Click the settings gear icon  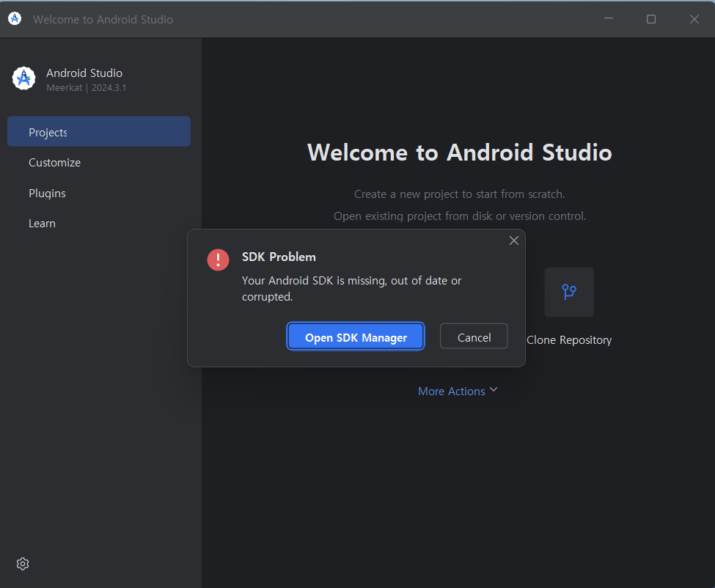click(x=23, y=564)
